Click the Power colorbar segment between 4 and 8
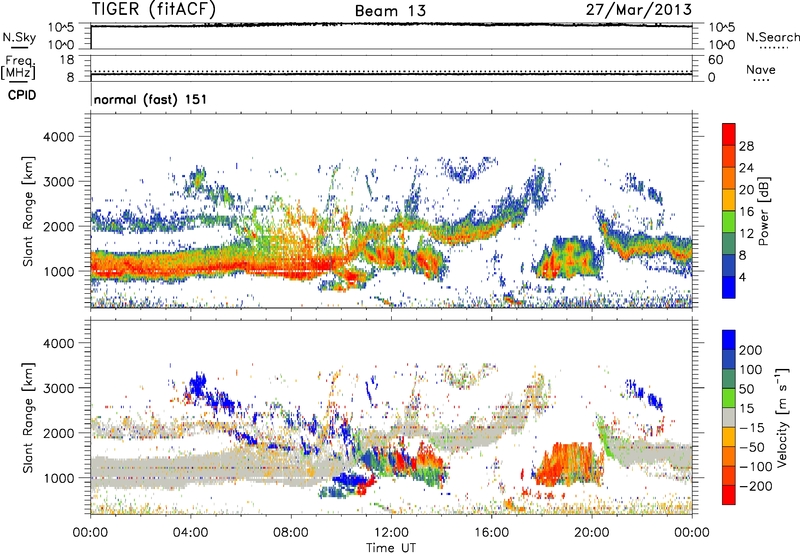Image resolution: width=800 pixels, height=554 pixels. [729, 266]
